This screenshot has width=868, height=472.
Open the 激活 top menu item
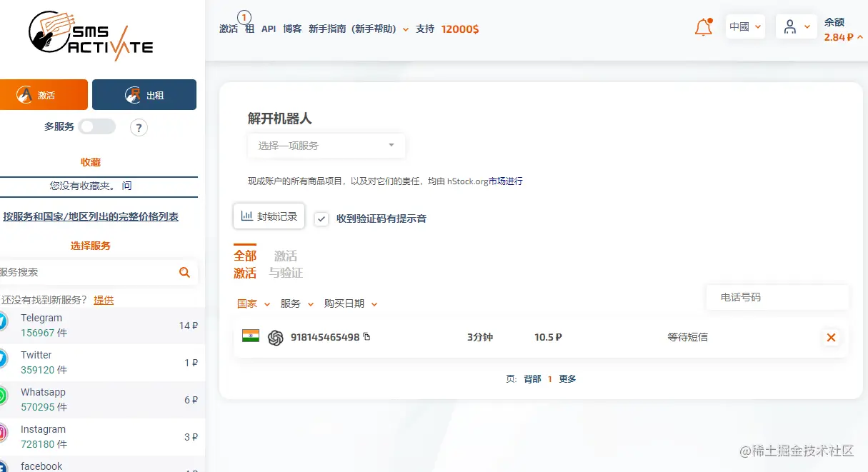point(229,29)
